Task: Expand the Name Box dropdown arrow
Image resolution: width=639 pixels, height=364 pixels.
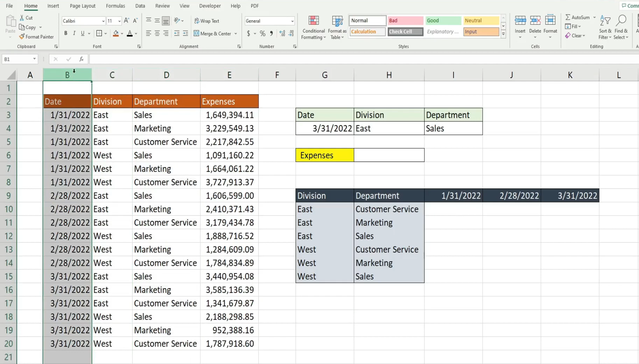Action: (x=34, y=59)
